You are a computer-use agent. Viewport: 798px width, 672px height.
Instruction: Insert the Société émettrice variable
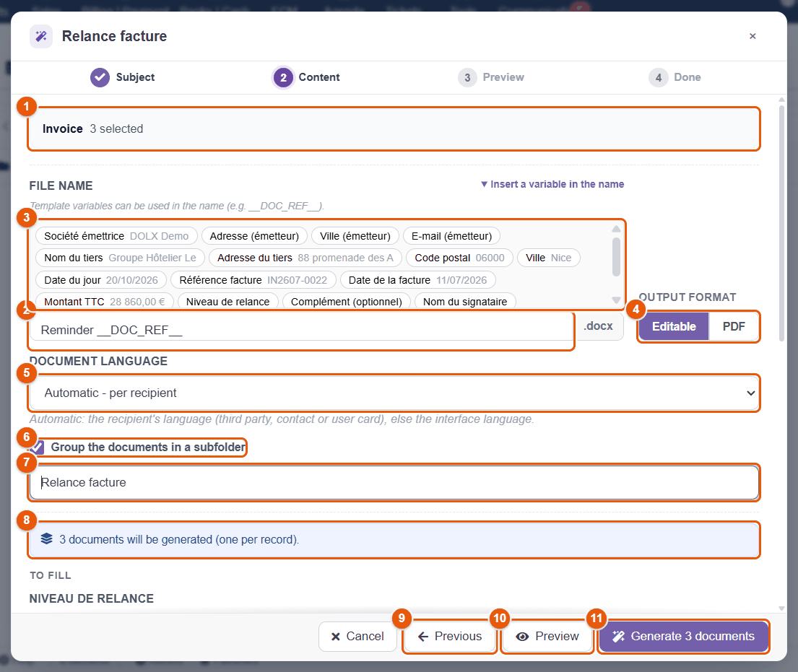(x=116, y=236)
